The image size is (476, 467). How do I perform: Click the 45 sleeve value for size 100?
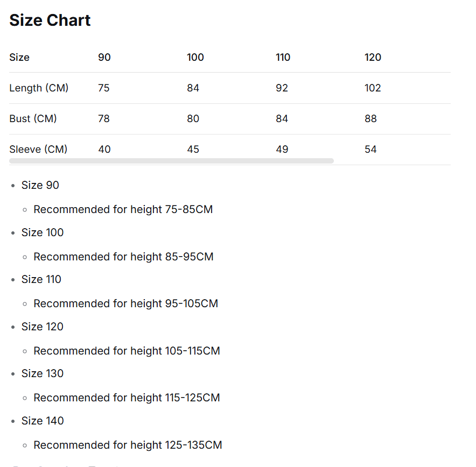pyautogui.click(x=193, y=150)
